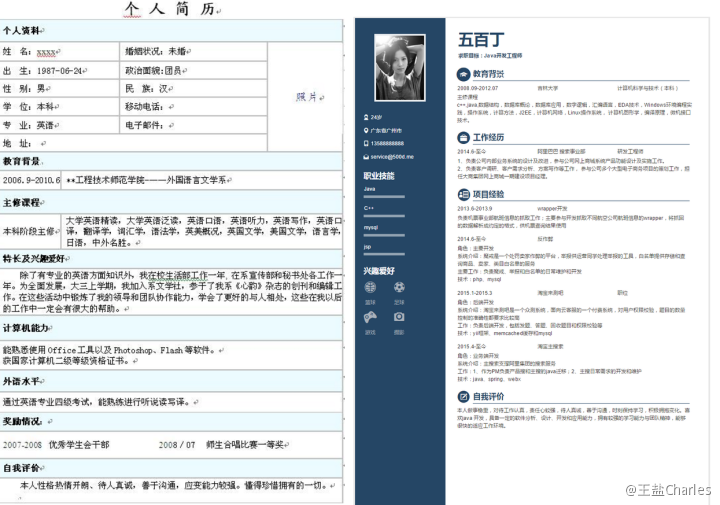Click the envelope icon beside service@500d.me
This screenshot has height=505, width=720.
[x=366, y=157]
